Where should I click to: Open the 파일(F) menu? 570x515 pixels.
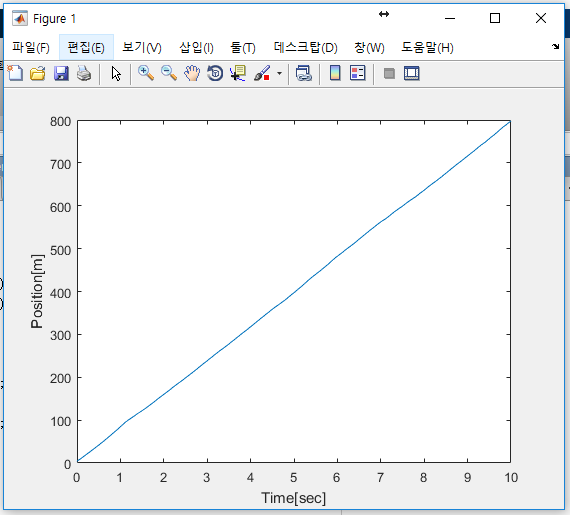click(x=31, y=48)
